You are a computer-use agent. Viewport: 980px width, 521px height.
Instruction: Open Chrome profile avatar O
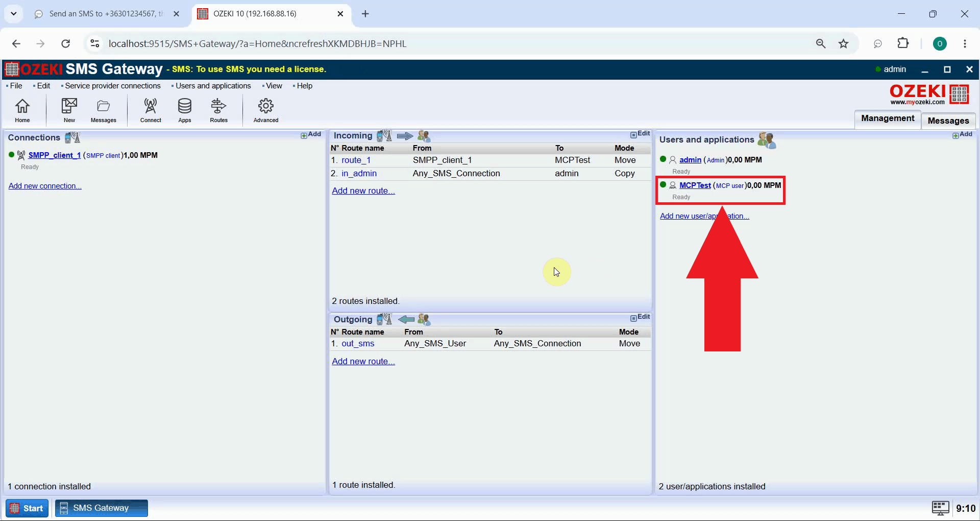(x=940, y=43)
